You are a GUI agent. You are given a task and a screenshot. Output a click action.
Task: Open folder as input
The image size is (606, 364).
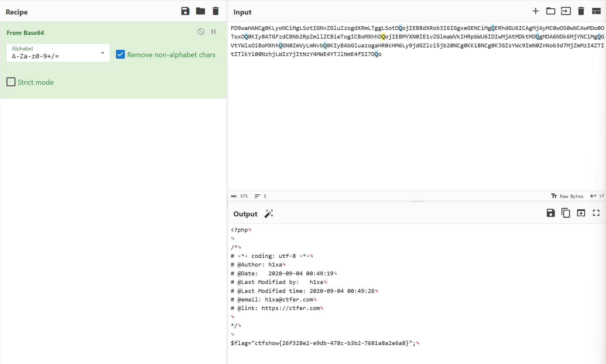tap(551, 11)
